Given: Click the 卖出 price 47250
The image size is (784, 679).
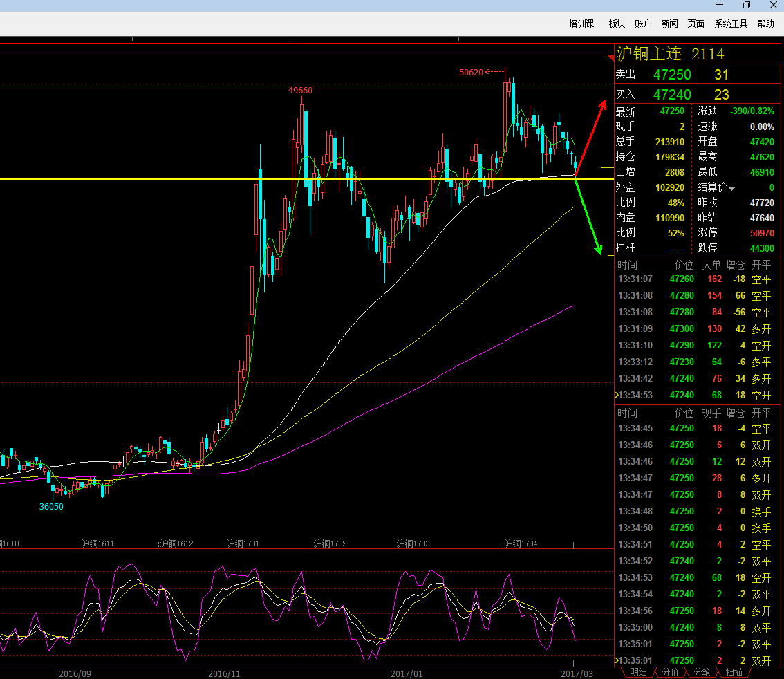Looking at the screenshot, I should tap(672, 75).
